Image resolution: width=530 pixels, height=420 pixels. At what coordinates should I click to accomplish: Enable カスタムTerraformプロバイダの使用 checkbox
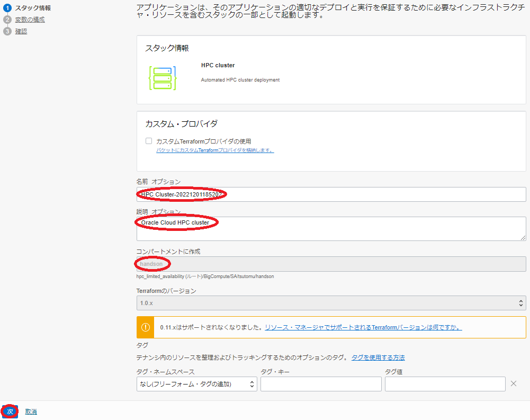click(x=149, y=141)
